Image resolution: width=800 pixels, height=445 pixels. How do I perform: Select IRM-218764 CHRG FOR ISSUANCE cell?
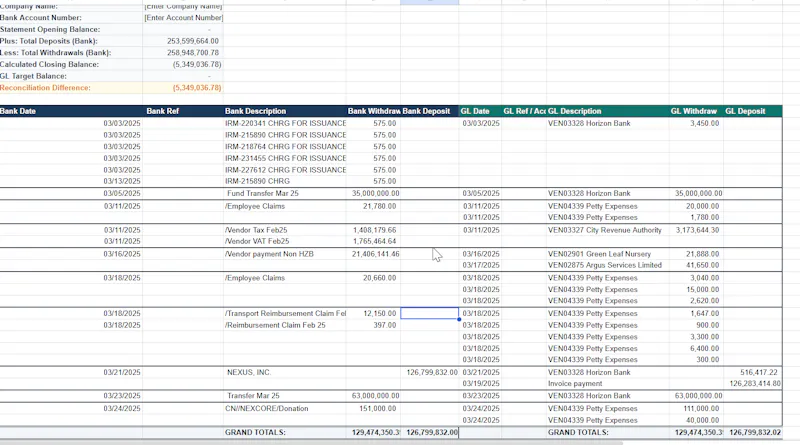coord(285,146)
